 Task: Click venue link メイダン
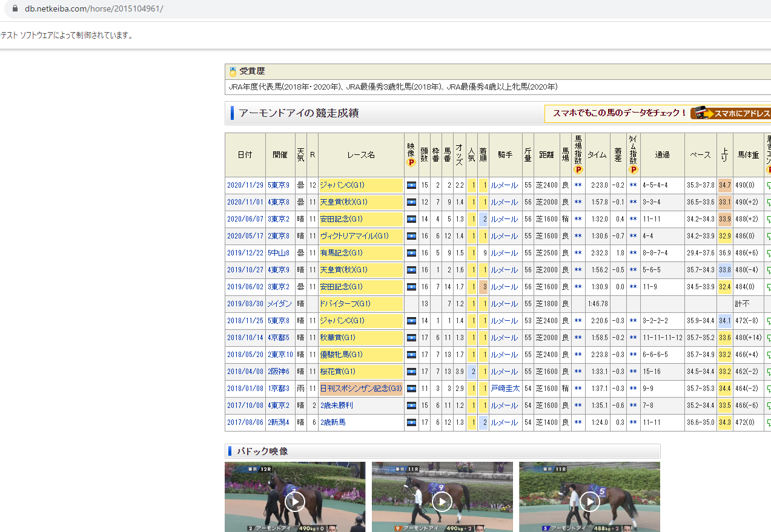coord(279,304)
